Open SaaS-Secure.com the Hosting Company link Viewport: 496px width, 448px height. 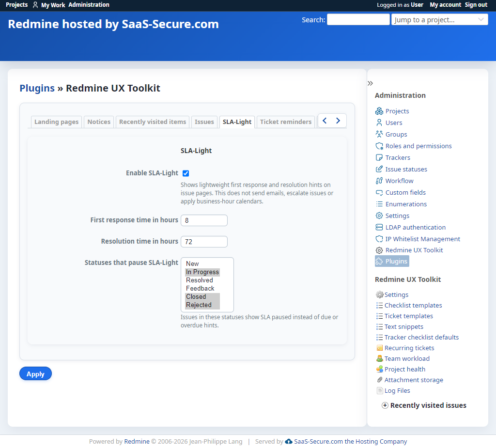coord(351,441)
